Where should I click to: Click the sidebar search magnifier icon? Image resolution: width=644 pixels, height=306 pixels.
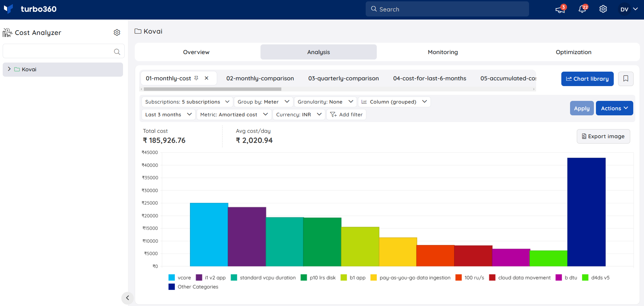click(117, 52)
